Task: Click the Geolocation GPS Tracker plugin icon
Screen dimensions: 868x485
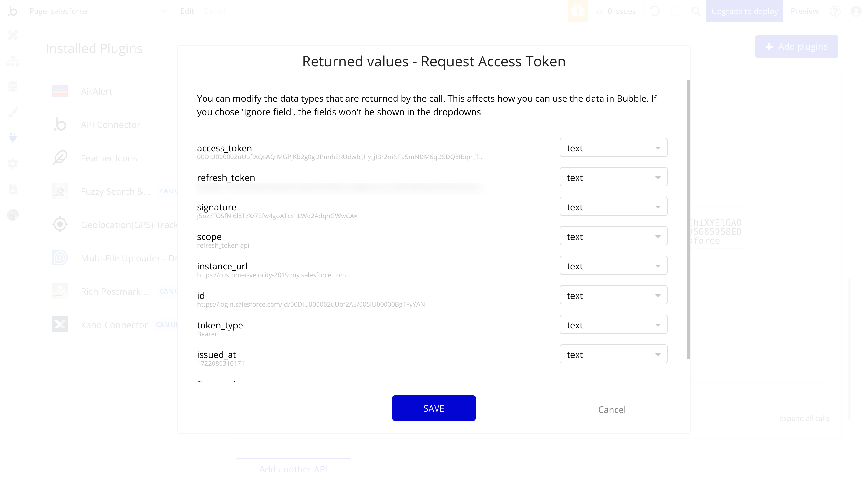Action: tap(60, 224)
